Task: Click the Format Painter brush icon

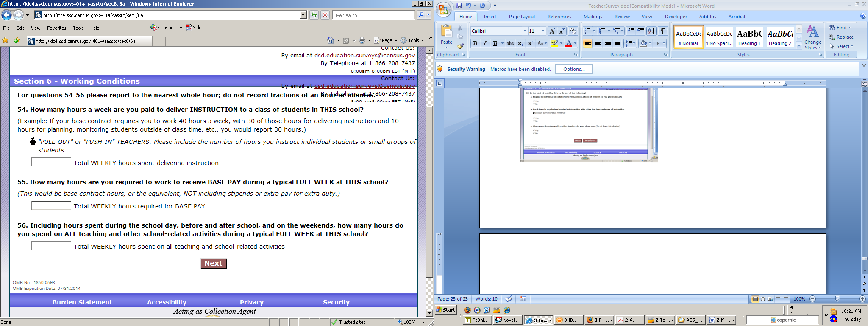Action: click(460, 46)
